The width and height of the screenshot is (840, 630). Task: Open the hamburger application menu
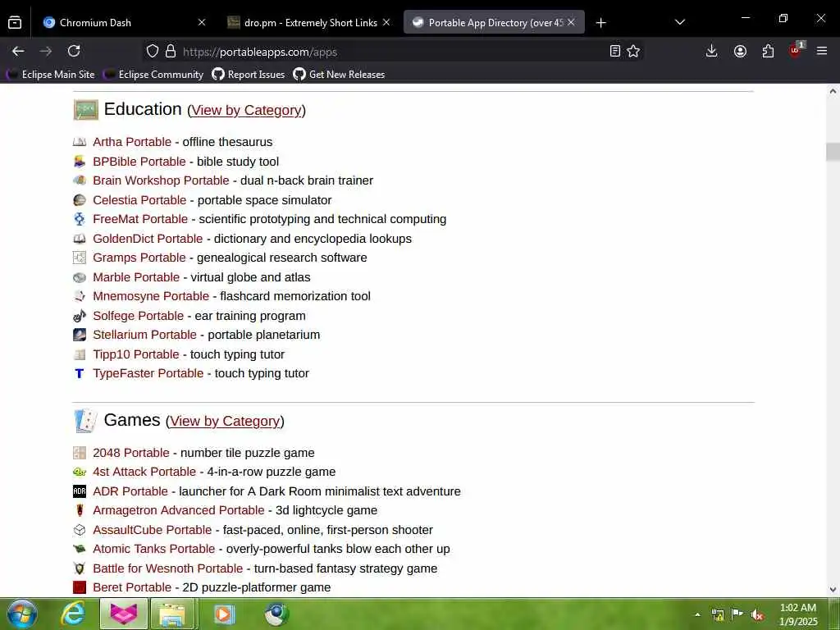point(822,52)
